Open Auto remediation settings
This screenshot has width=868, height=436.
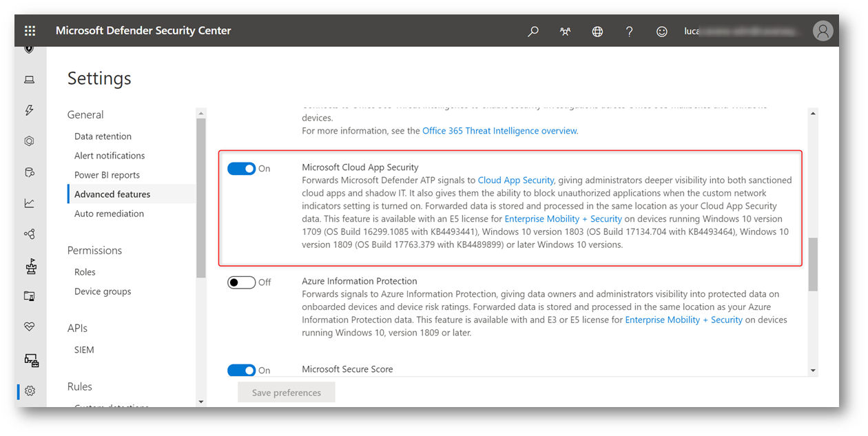[x=109, y=214]
